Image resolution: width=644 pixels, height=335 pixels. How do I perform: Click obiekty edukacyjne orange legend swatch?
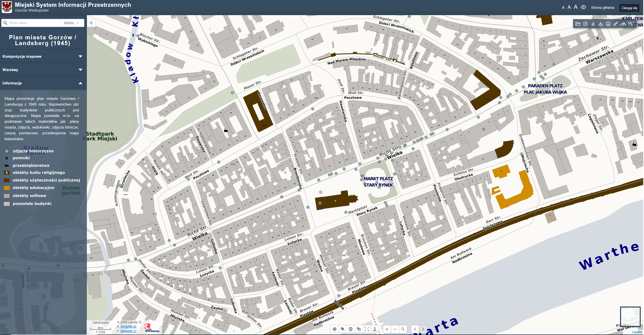click(7, 188)
